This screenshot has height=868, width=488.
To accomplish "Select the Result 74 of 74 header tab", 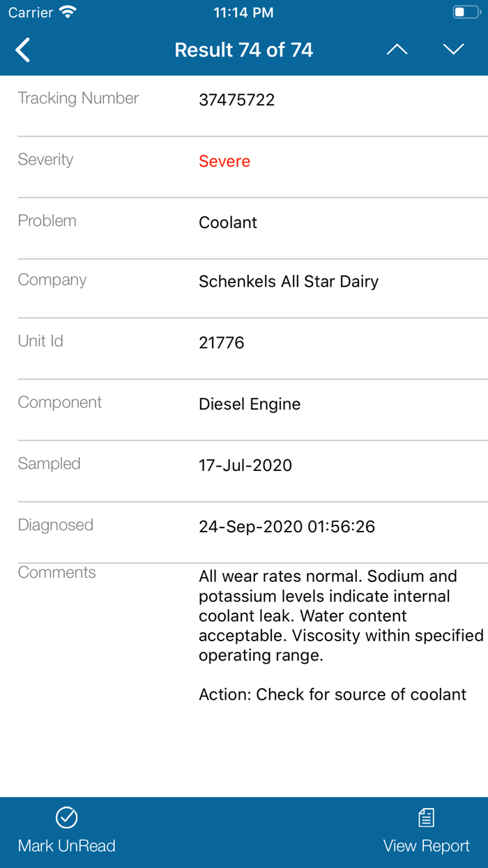I will pos(244,50).
